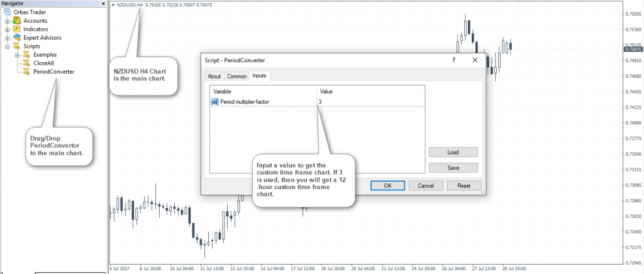Click the Accounts folder icon
The height and width of the screenshot is (274, 644).
pyautogui.click(x=17, y=21)
